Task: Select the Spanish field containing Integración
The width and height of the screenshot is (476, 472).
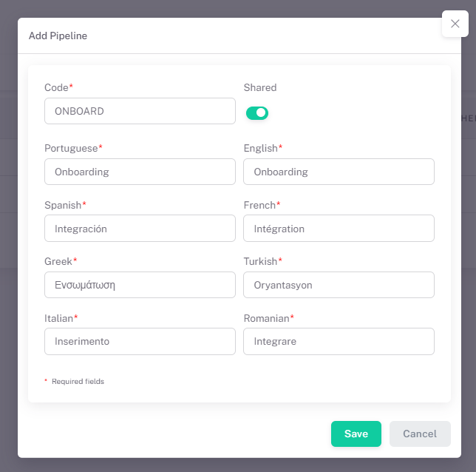Action: click(140, 229)
